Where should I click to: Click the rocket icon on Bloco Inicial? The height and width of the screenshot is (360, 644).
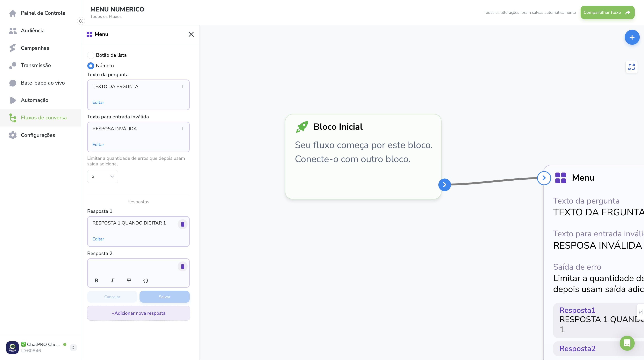click(302, 127)
